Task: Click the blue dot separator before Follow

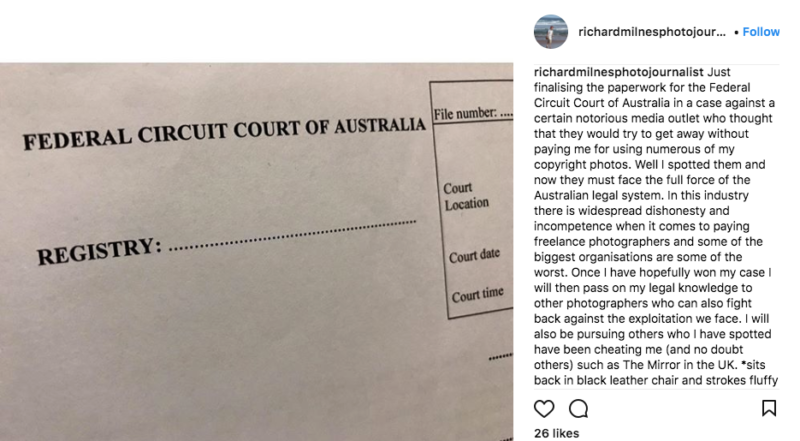Action: (x=736, y=32)
